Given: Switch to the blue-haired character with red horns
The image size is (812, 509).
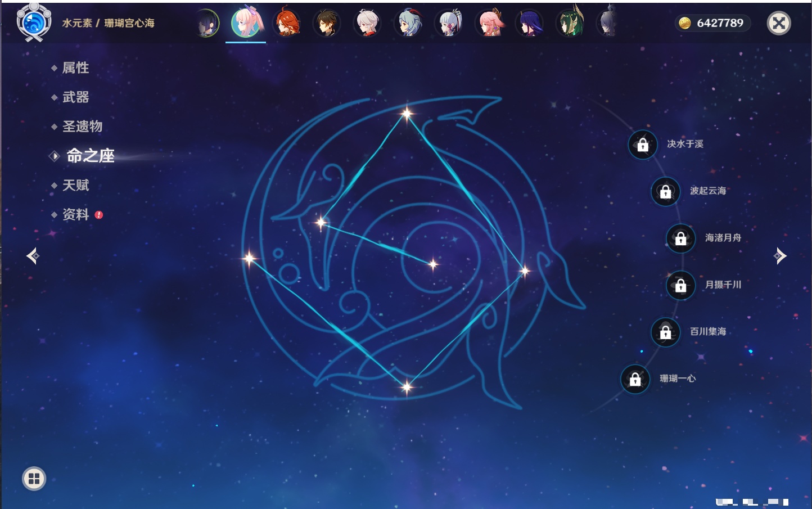Looking at the screenshot, I should point(408,24).
